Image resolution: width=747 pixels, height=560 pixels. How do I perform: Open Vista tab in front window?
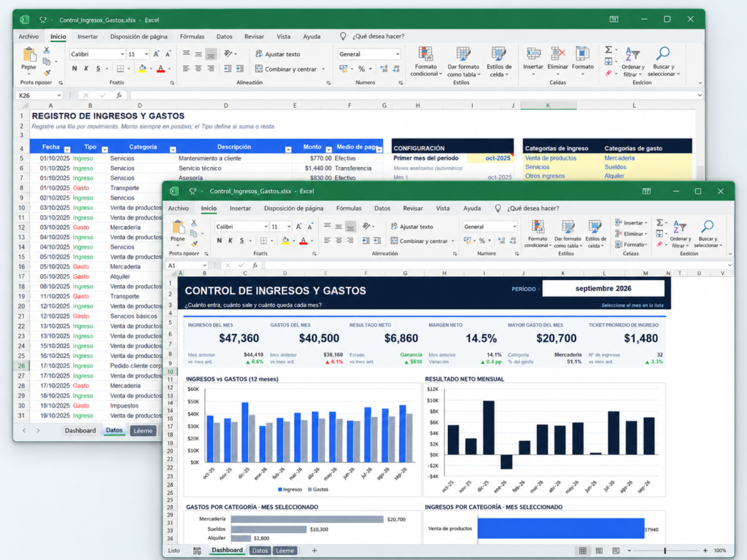(443, 208)
